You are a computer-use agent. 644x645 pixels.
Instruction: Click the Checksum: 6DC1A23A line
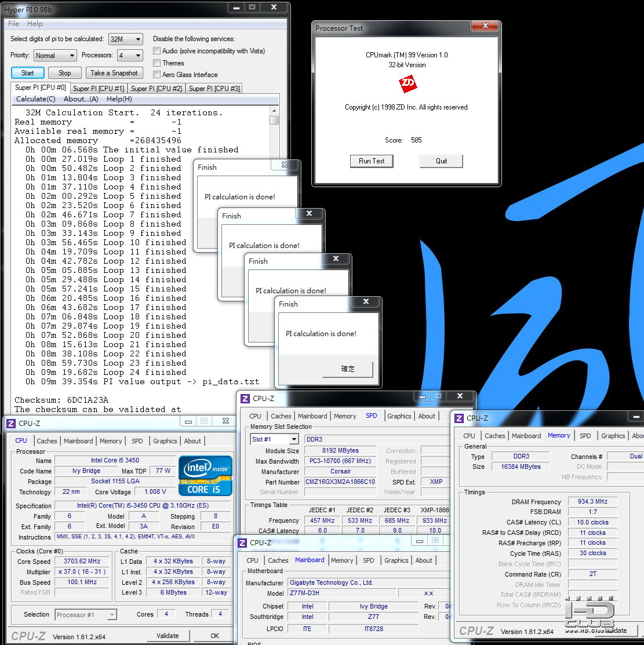click(61, 400)
